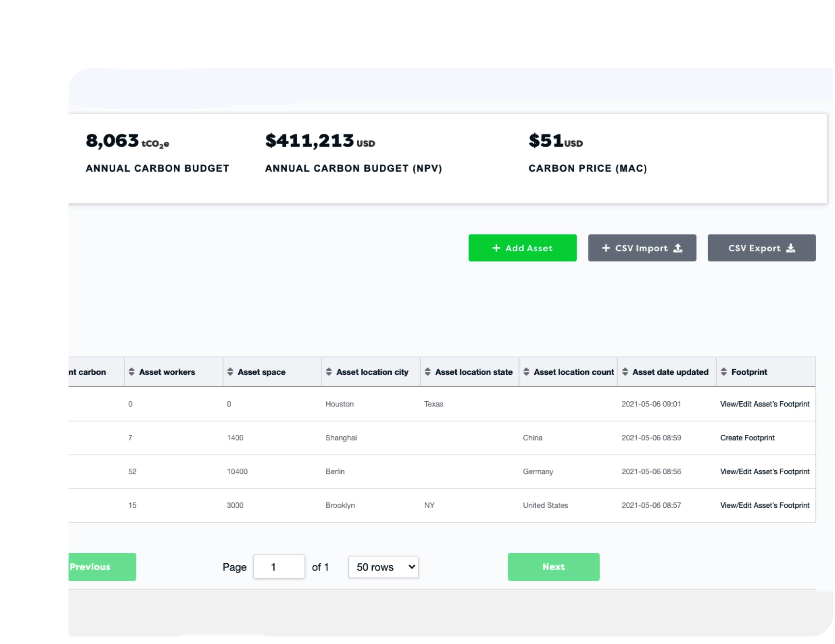Sort table by Footprint column icon
This screenshot has width=835, height=644.
pyautogui.click(x=724, y=372)
